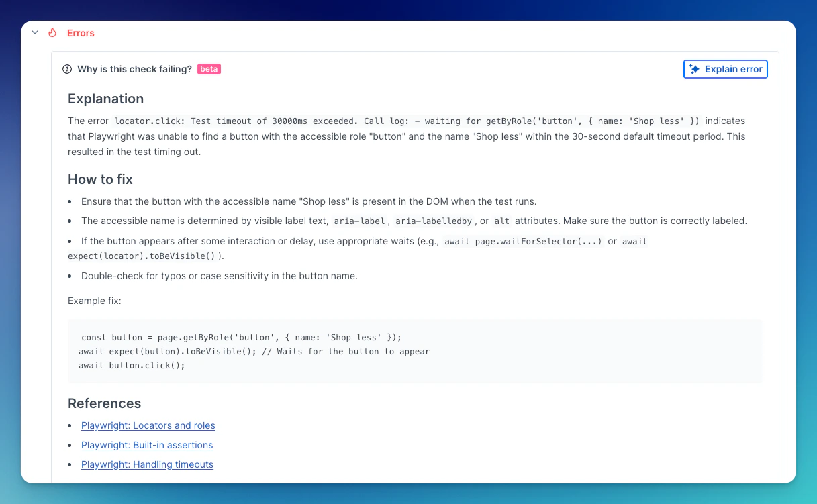This screenshot has height=504, width=817.
Task: Click the References heading
Action: (x=105, y=403)
